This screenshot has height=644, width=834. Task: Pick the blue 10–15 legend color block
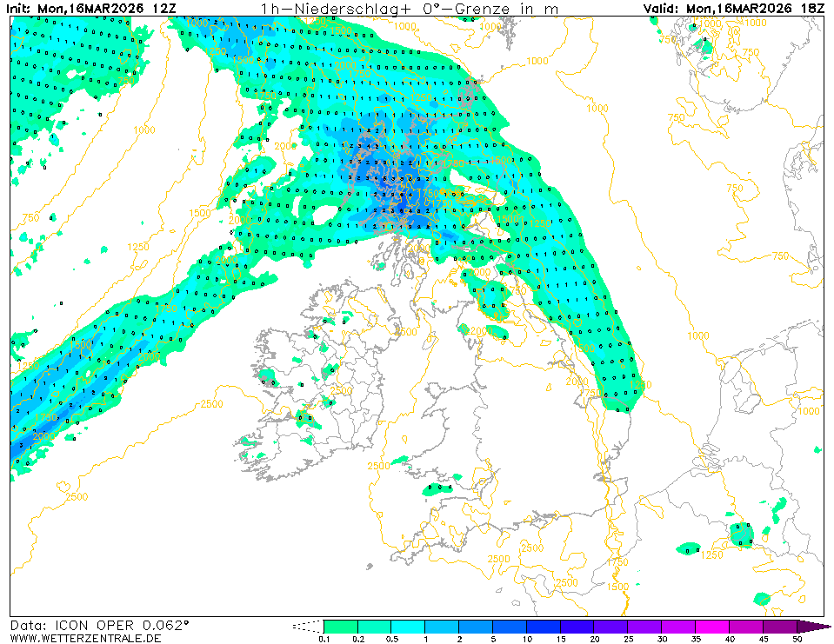[x=544, y=626]
